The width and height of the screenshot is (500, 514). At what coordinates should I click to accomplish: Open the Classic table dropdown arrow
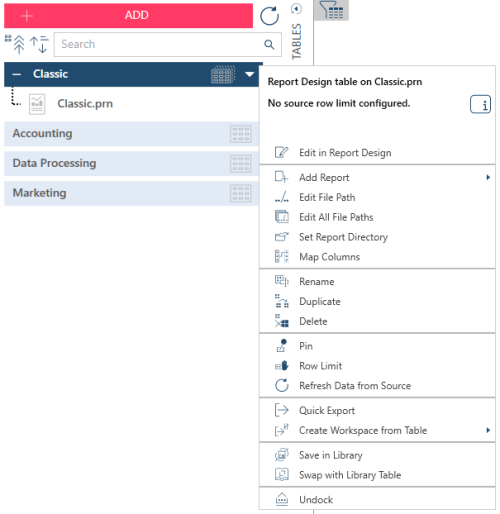249,74
